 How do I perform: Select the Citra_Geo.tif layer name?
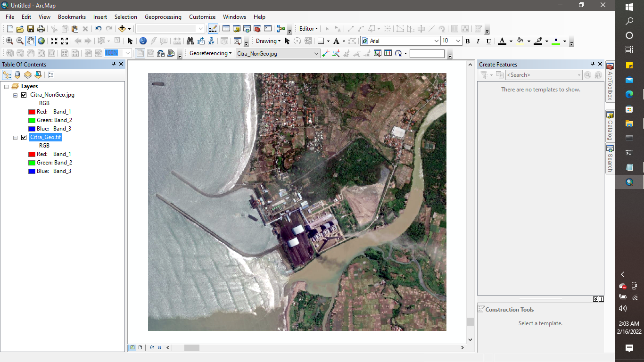point(46,137)
